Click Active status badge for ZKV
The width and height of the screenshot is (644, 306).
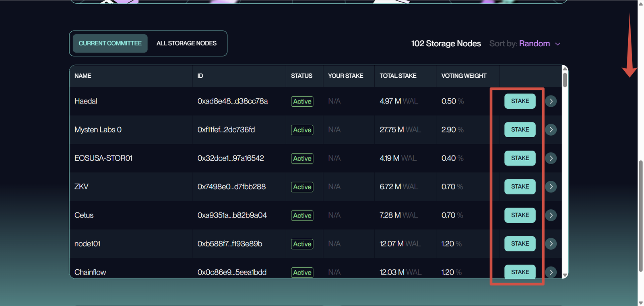(x=302, y=187)
